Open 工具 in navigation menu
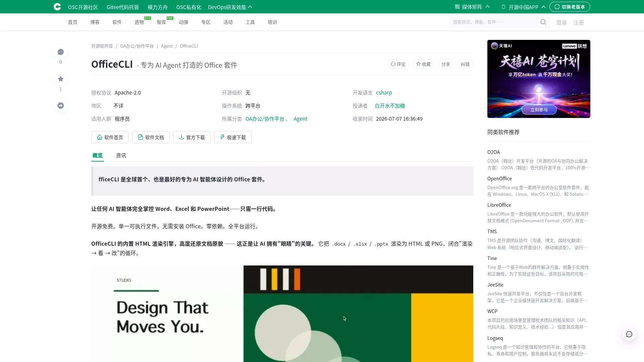This screenshot has width=644, height=362. click(250, 22)
